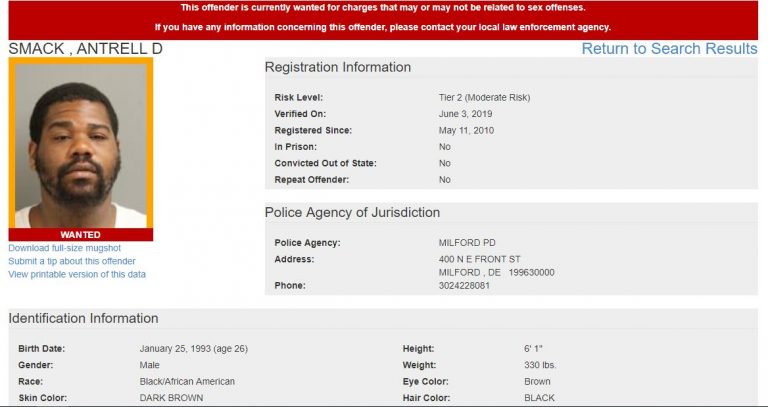The height and width of the screenshot is (407, 768).
Task: Click the weight value 330 lbs.
Action: (540, 365)
